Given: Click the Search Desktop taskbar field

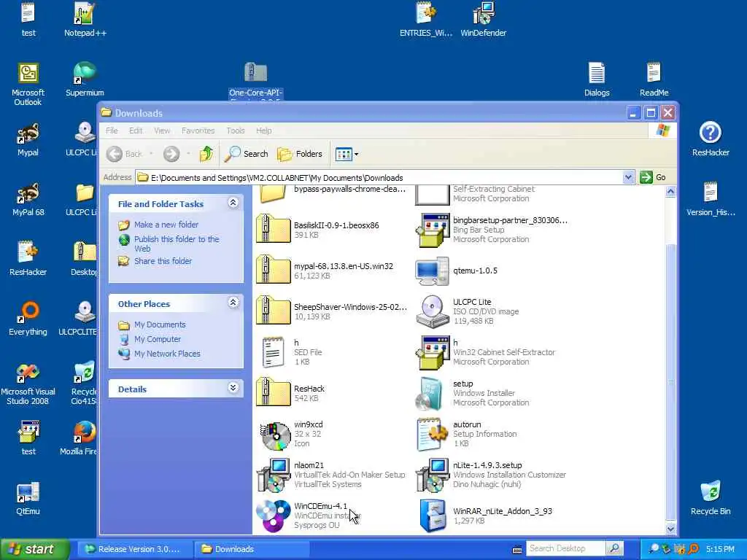Looking at the screenshot, I should [x=566, y=548].
